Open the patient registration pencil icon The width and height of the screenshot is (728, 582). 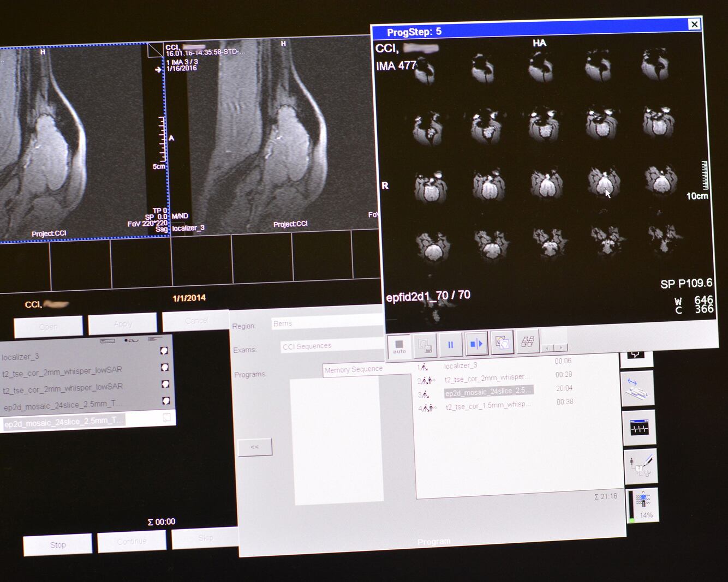coord(641,466)
